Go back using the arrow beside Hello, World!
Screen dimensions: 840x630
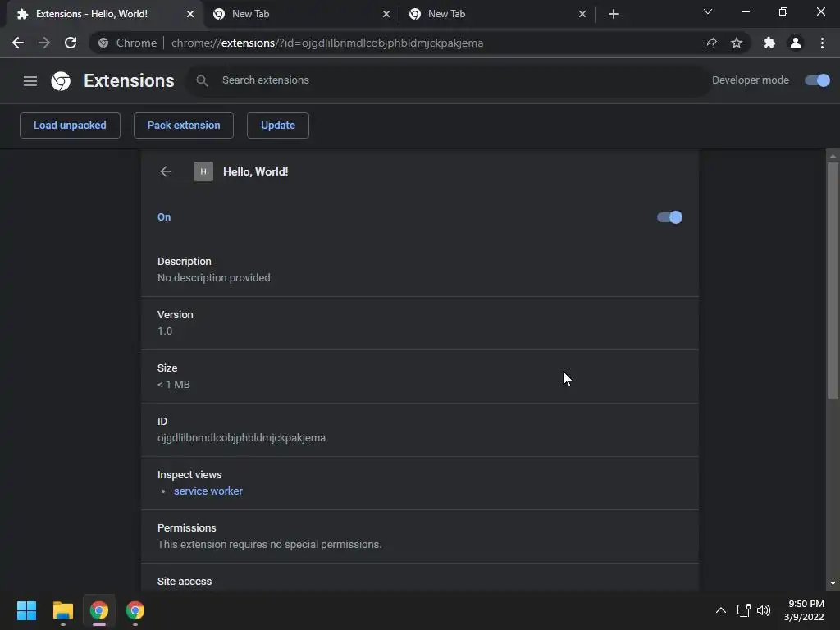(166, 171)
